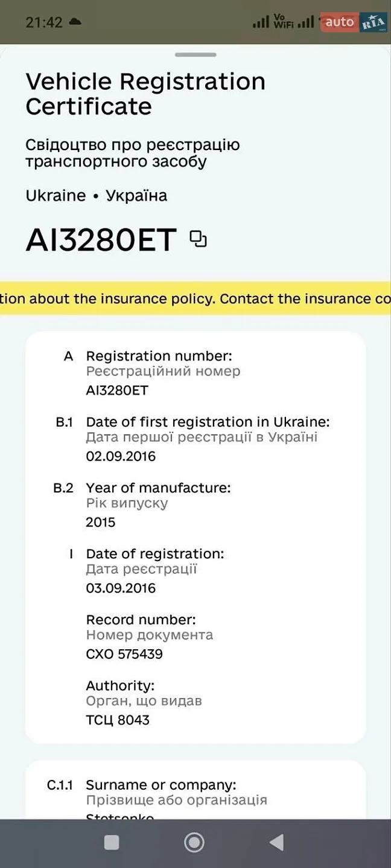Tap record number CXO 575439

(124, 654)
